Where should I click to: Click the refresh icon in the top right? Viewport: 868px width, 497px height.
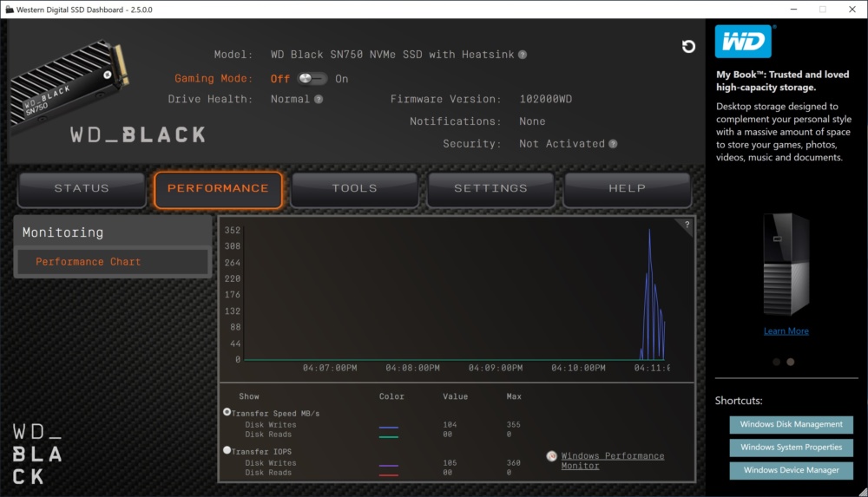688,47
